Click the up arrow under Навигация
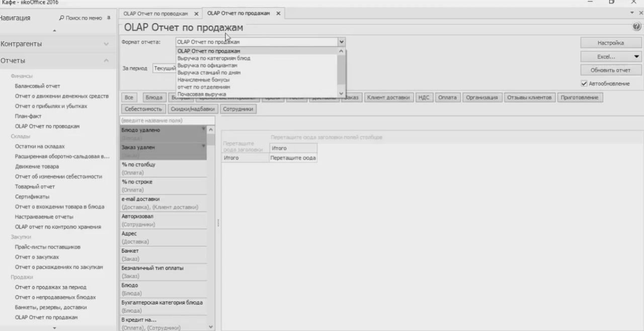Screen dimensions: 644x331 54,30
